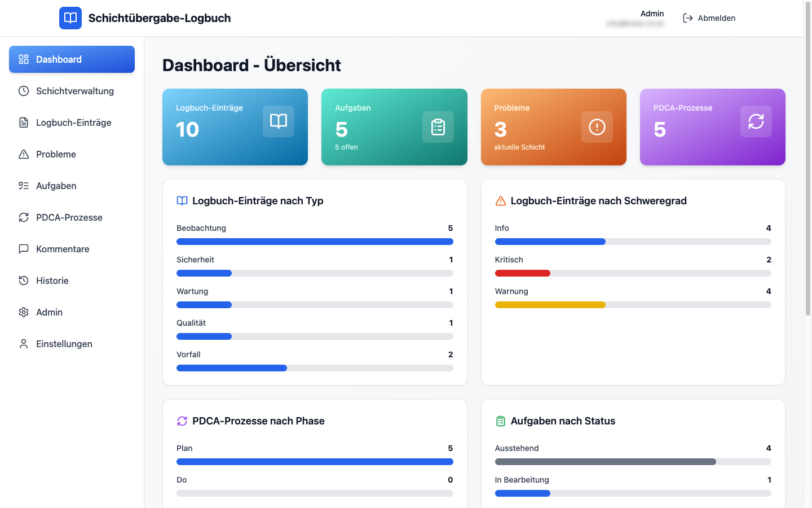This screenshot has height=508, width=812.
Task: Click the clock icon beside Schichtverwaltung
Action: [23, 91]
